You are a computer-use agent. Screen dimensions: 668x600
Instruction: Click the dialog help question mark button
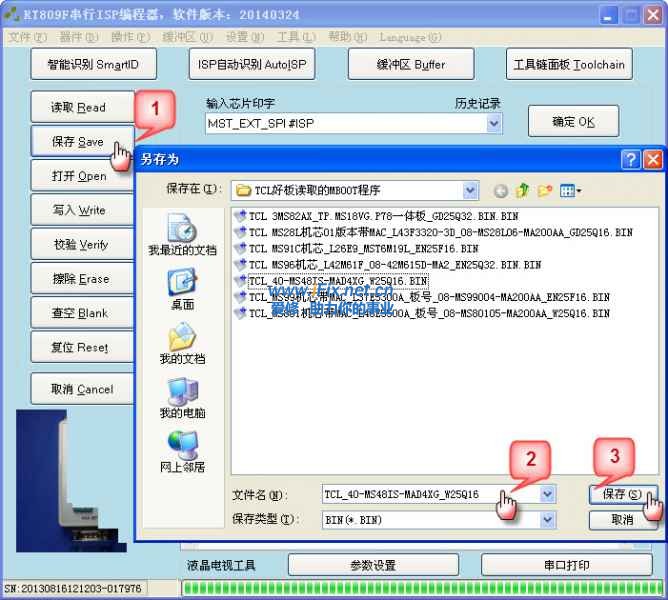630,159
